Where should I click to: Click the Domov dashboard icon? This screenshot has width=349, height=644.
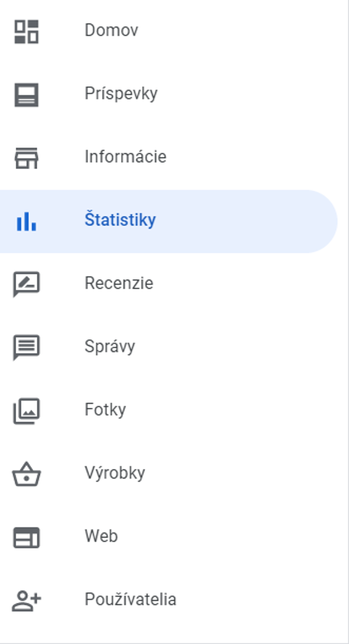click(x=26, y=31)
